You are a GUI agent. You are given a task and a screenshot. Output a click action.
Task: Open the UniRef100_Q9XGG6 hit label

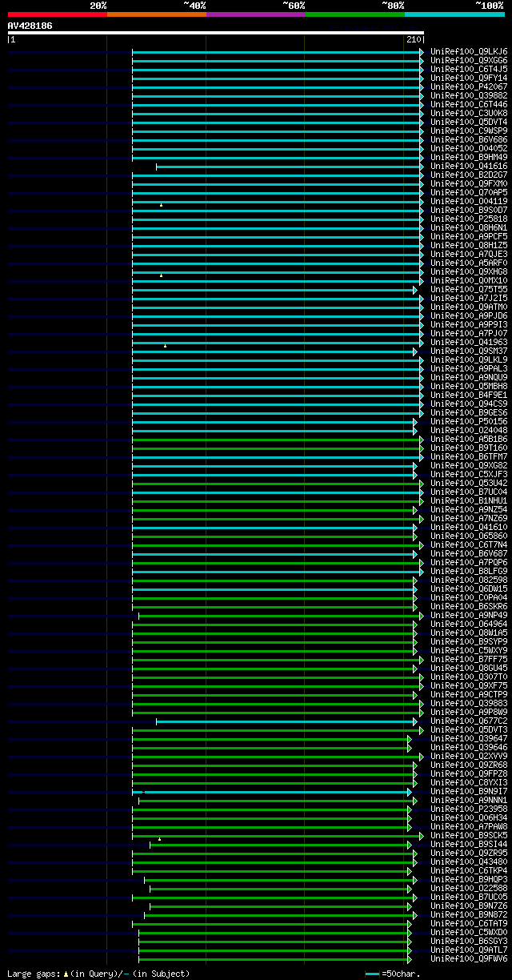point(469,61)
